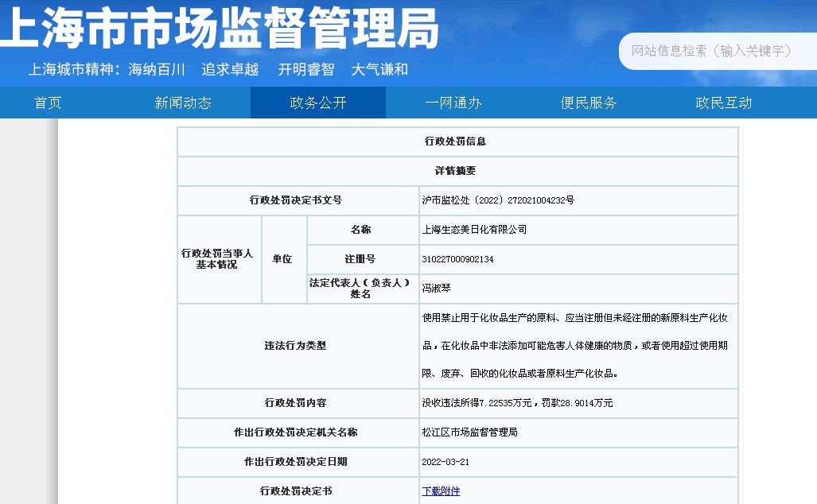The height and width of the screenshot is (504, 817).
Task: Click decision date 2022-03-21
Action: pos(445,462)
